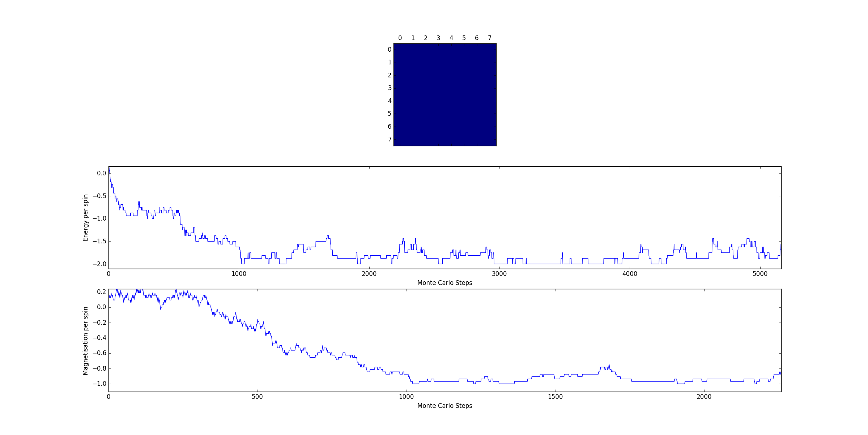
Task: Click the 'Energy per spin' y-axis label
Action: coord(85,218)
